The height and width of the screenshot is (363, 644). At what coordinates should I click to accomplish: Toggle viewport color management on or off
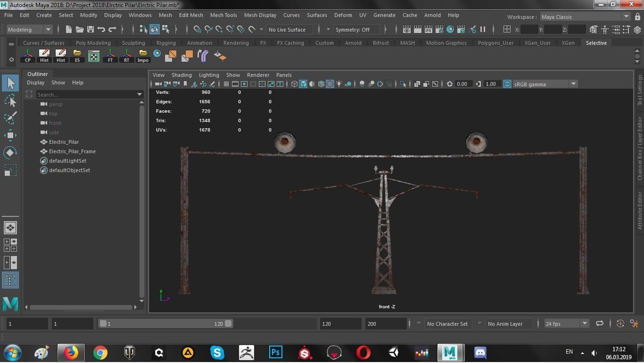[507, 84]
